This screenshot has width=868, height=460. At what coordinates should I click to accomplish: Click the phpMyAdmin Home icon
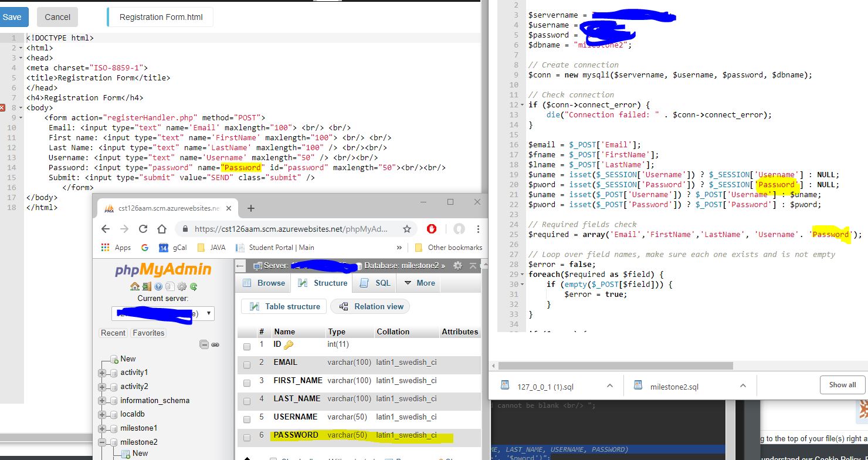(134, 287)
